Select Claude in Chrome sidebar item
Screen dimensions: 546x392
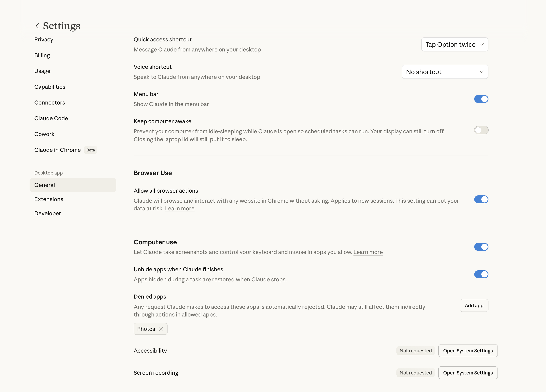(58, 150)
